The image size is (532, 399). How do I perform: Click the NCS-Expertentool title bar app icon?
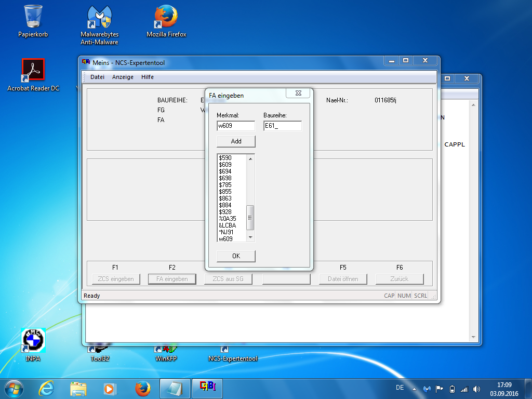click(86, 62)
